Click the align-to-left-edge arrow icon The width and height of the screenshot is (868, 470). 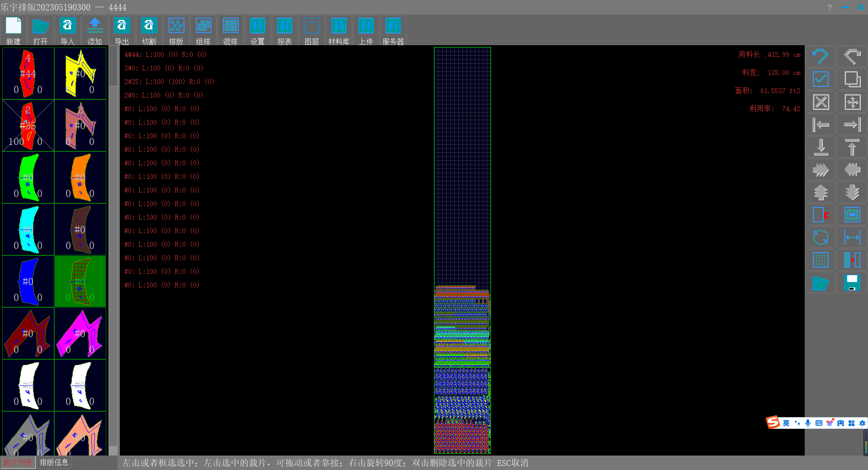pos(821,125)
